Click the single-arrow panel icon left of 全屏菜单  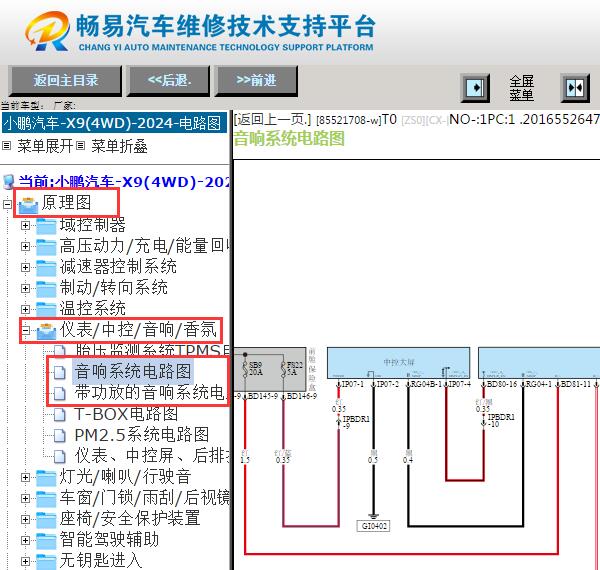(475, 88)
